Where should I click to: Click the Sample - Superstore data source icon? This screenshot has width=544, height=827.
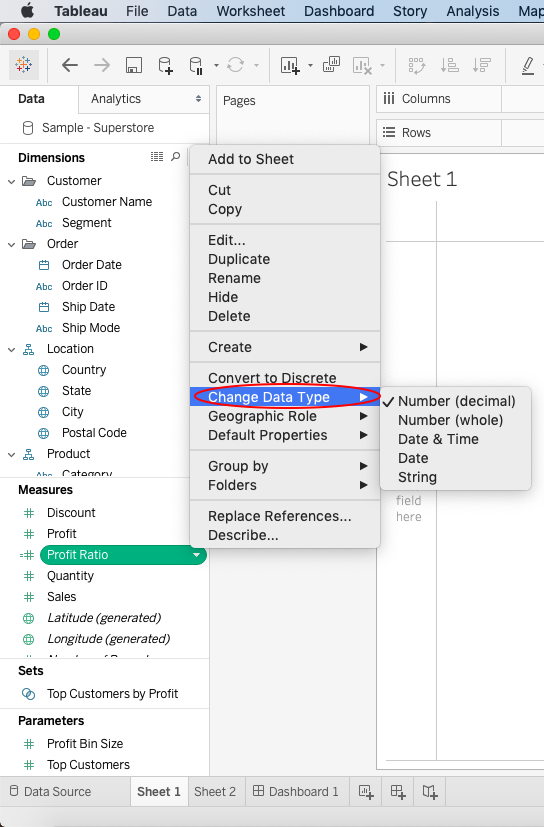pos(28,128)
